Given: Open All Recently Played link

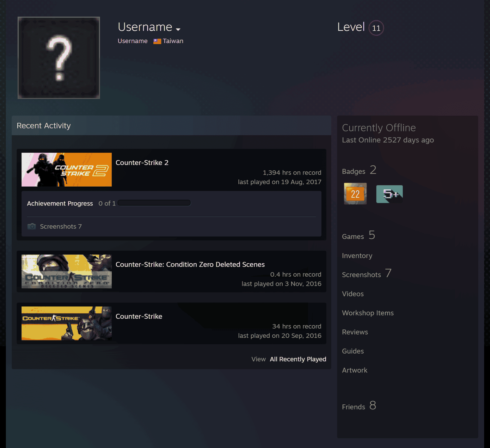Looking at the screenshot, I should (x=298, y=359).
